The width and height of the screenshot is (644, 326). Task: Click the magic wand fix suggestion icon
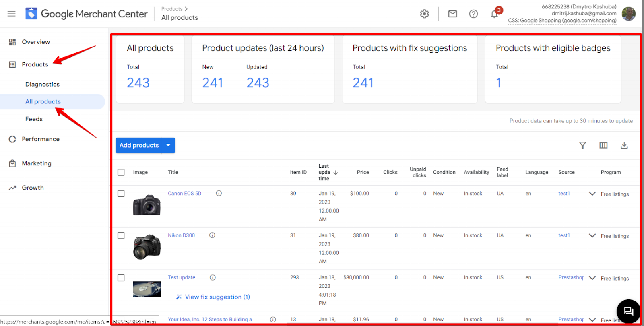tap(179, 297)
